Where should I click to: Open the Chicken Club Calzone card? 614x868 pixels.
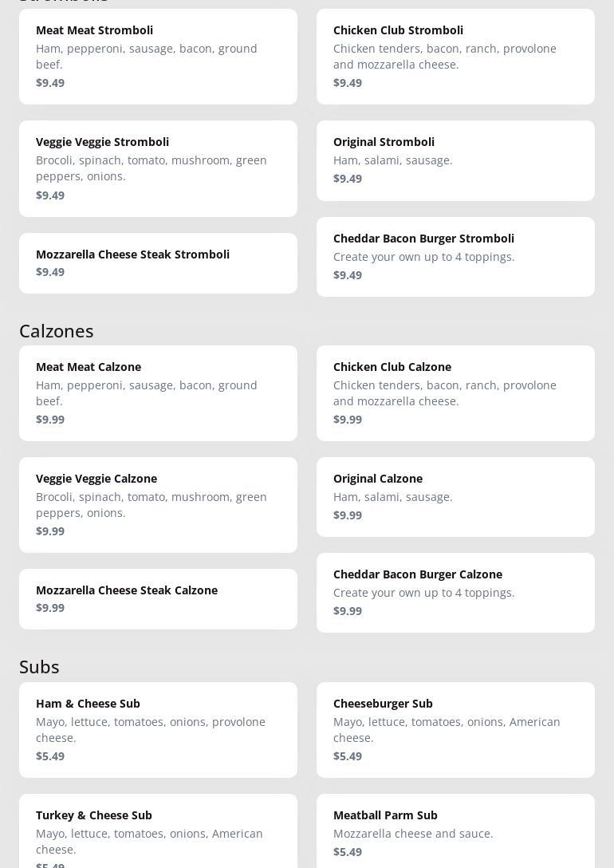coord(455,393)
